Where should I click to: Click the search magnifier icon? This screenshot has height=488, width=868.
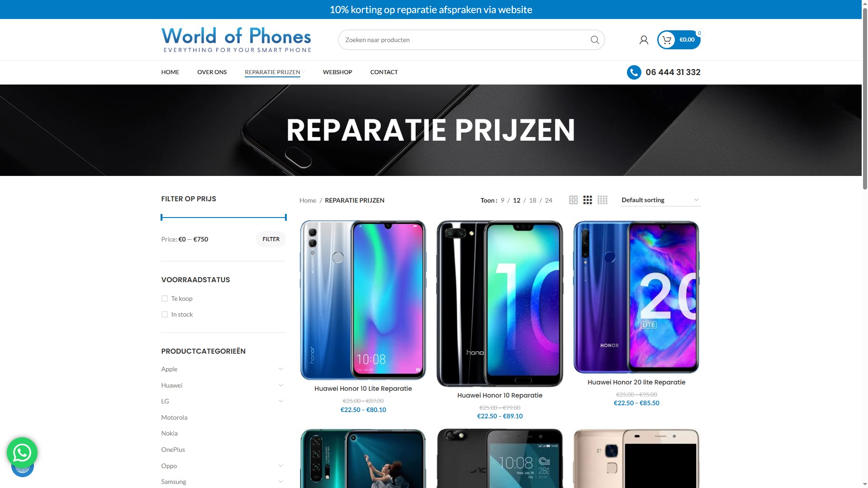pos(594,40)
